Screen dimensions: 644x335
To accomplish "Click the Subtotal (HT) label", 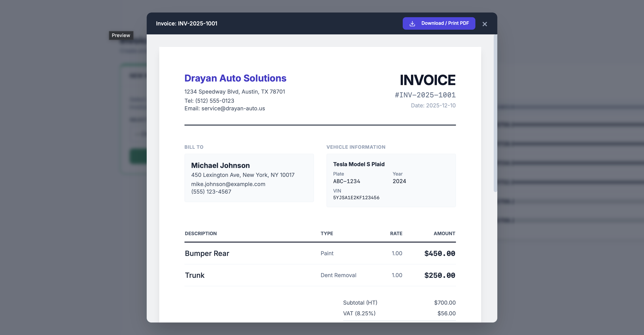I will tap(360, 303).
